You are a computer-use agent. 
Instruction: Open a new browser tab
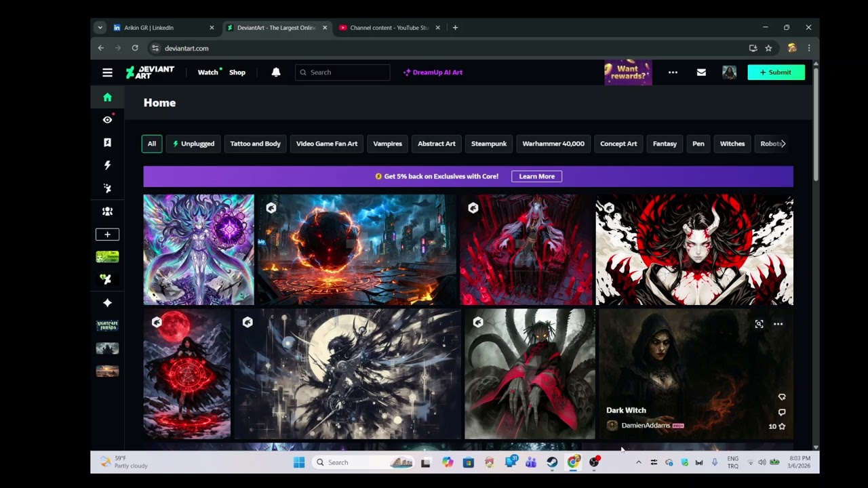(455, 28)
